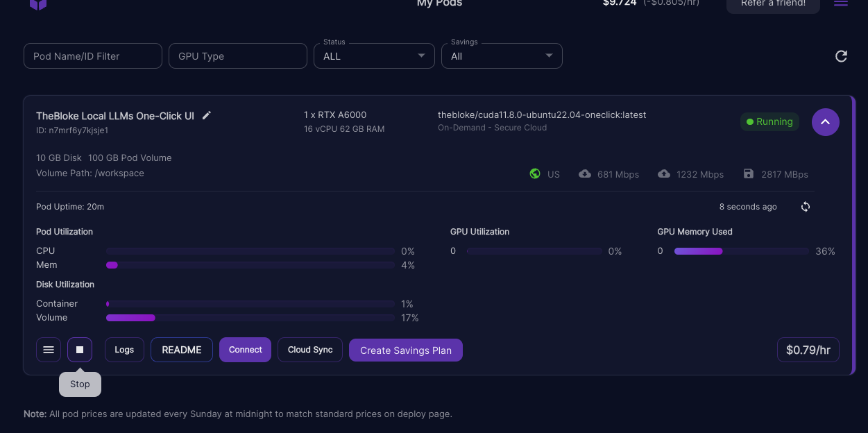
Task: Click the pod prices Note text
Action: click(x=238, y=414)
